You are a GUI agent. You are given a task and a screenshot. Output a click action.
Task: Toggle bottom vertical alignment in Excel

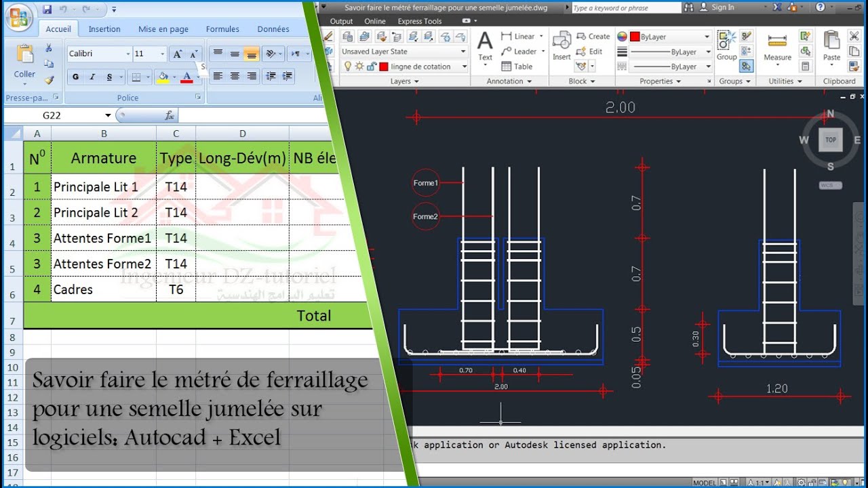(251, 54)
